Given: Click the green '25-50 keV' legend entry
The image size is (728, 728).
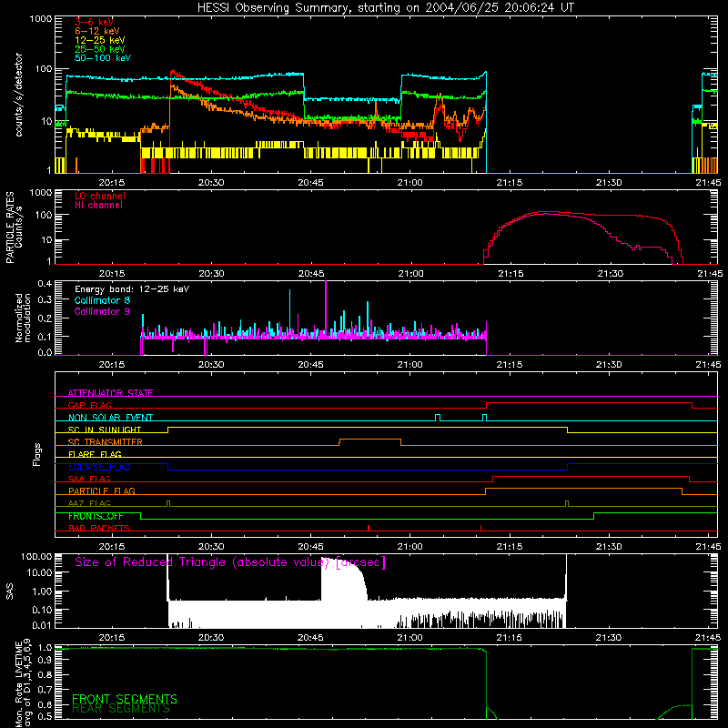Looking at the screenshot, I should tap(100, 49).
